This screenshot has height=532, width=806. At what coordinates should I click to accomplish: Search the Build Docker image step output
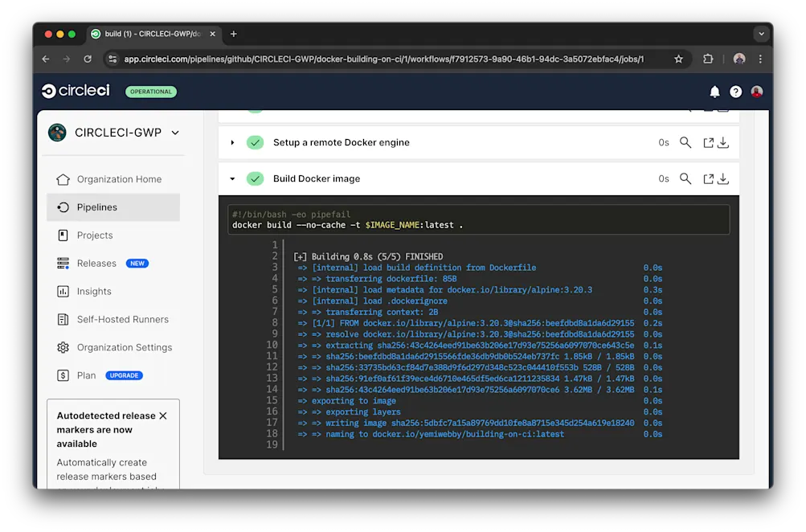(685, 178)
